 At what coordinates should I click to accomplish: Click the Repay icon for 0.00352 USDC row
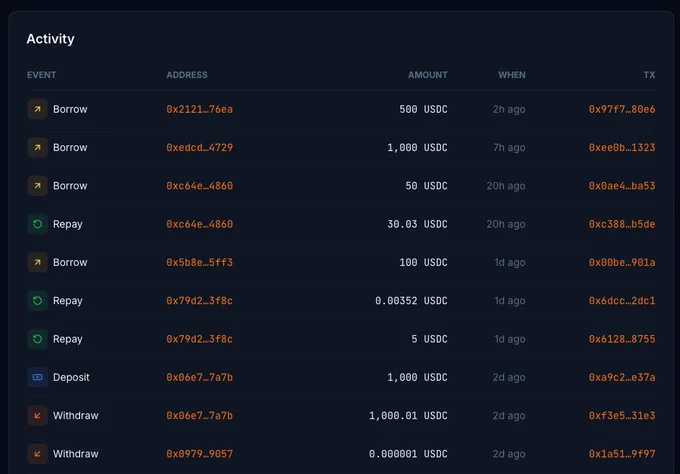coord(37,301)
